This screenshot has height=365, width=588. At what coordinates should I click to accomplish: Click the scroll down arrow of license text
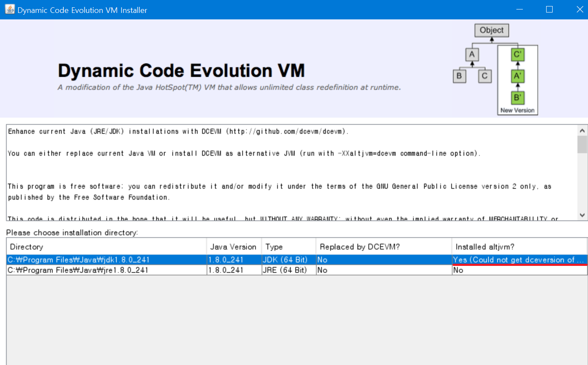tap(582, 215)
